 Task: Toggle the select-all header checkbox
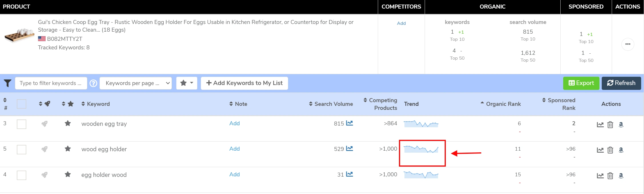click(x=21, y=104)
